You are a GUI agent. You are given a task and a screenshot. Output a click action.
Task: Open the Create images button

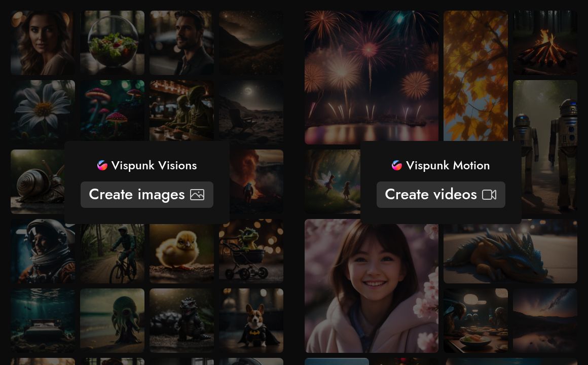147,195
